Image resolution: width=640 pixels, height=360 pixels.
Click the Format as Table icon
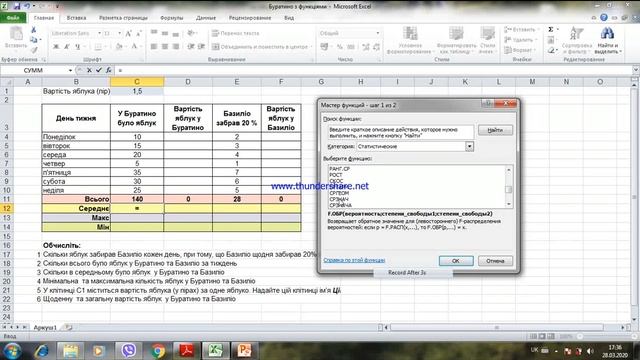coord(456,34)
